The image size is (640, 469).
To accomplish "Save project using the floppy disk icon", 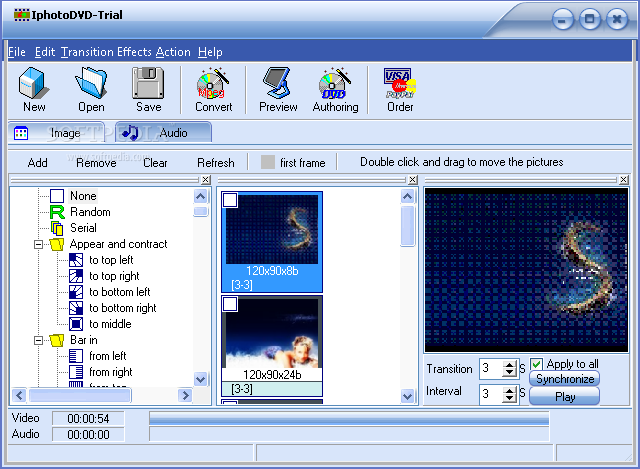I will tap(148, 84).
